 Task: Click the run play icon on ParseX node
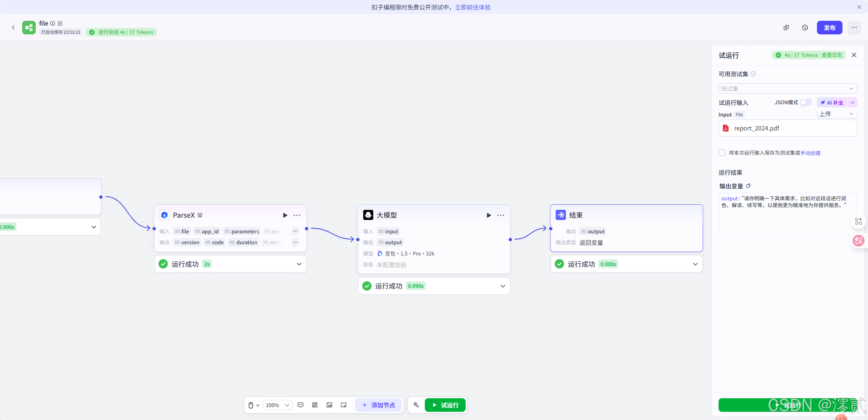(285, 215)
